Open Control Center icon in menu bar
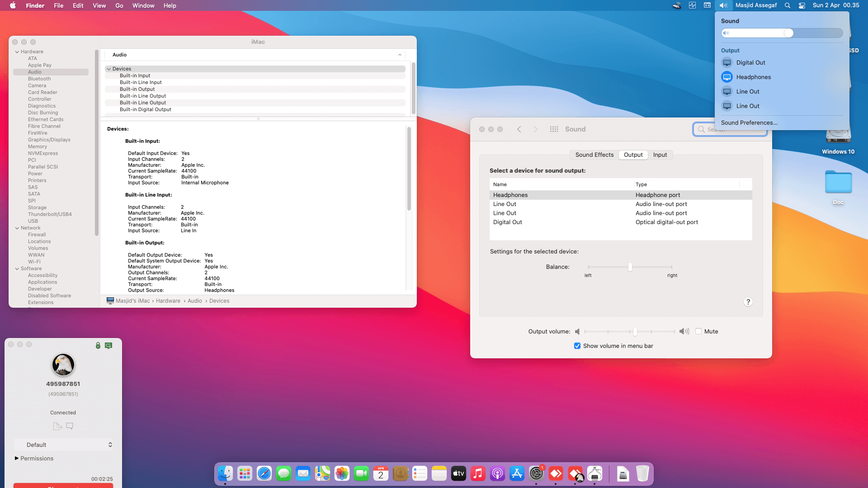The height and width of the screenshot is (488, 868). [x=802, y=5]
